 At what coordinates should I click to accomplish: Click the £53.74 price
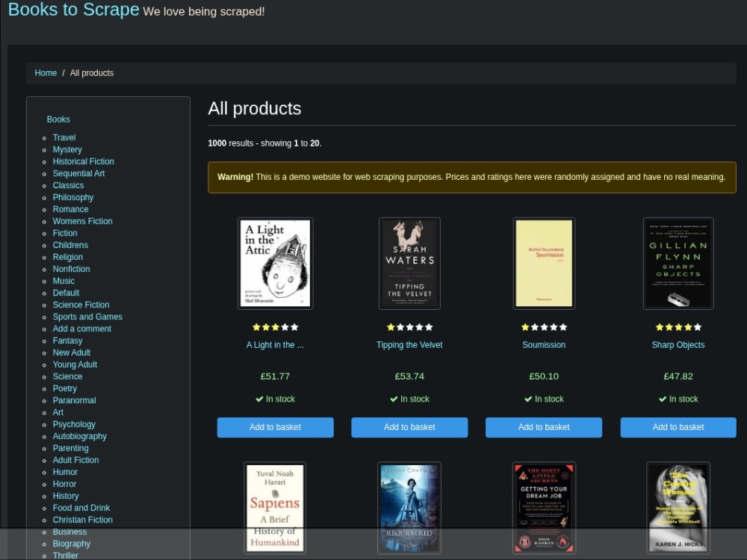coord(409,376)
